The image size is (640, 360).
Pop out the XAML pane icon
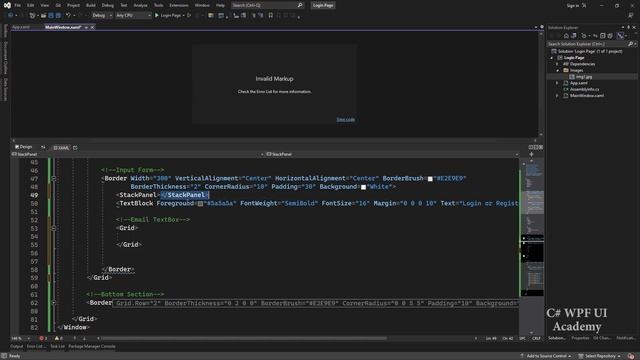point(75,148)
